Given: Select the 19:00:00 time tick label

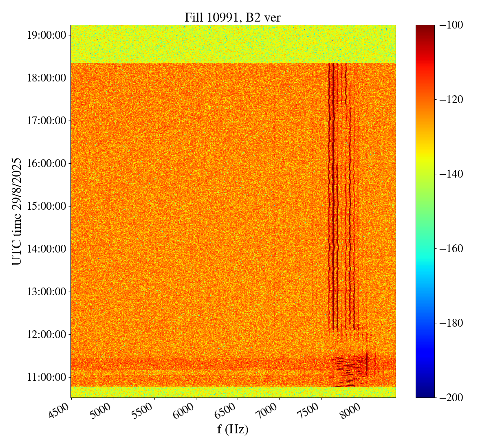Looking at the screenshot, I should pyautogui.click(x=46, y=35).
